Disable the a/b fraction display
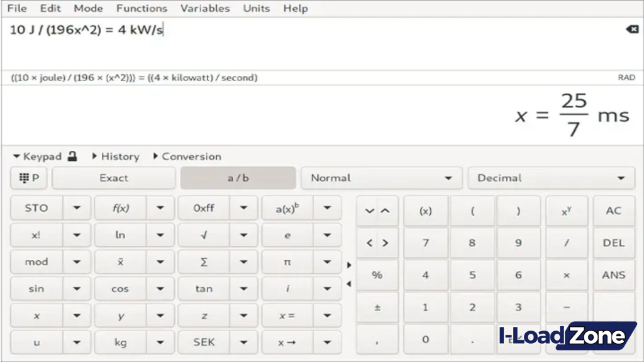The height and width of the screenshot is (362, 644). point(238,177)
